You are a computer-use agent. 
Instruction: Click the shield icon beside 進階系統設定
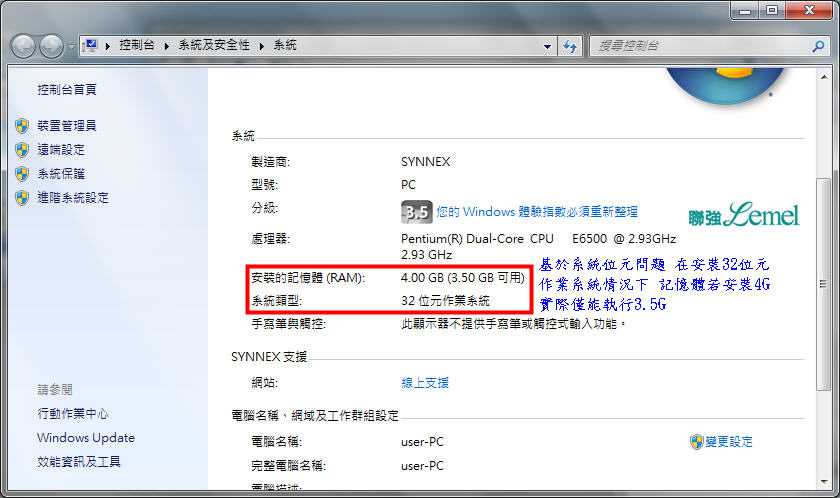click(x=22, y=198)
